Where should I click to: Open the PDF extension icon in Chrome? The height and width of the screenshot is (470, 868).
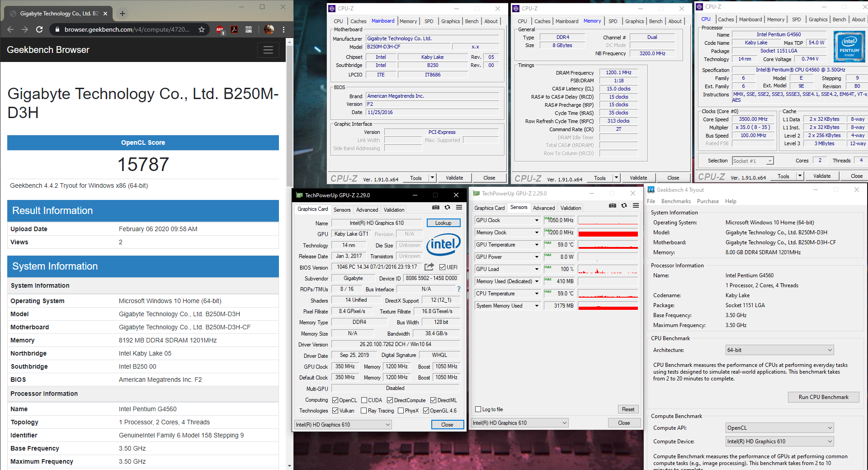pyautogui.click(x=234, y=29)
